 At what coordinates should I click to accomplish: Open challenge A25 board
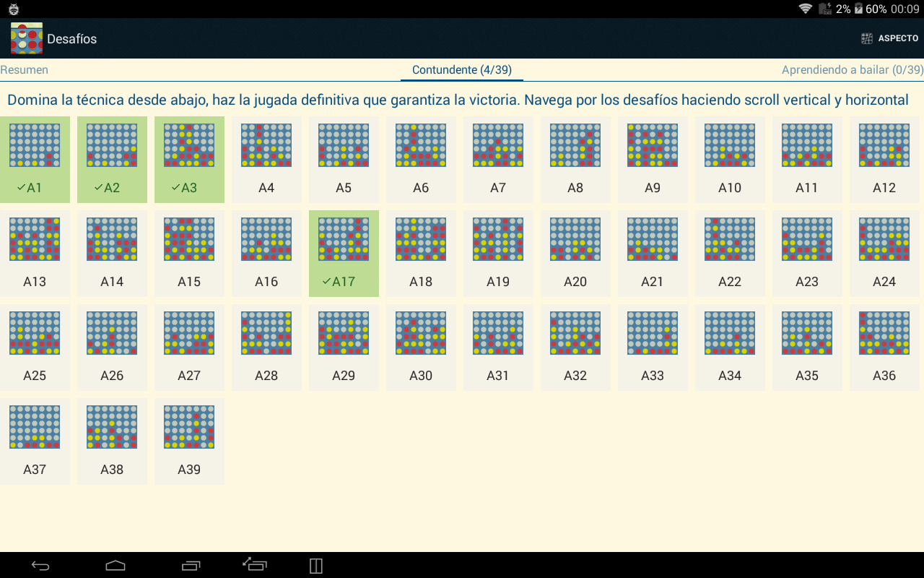click(x=35, y=348)
